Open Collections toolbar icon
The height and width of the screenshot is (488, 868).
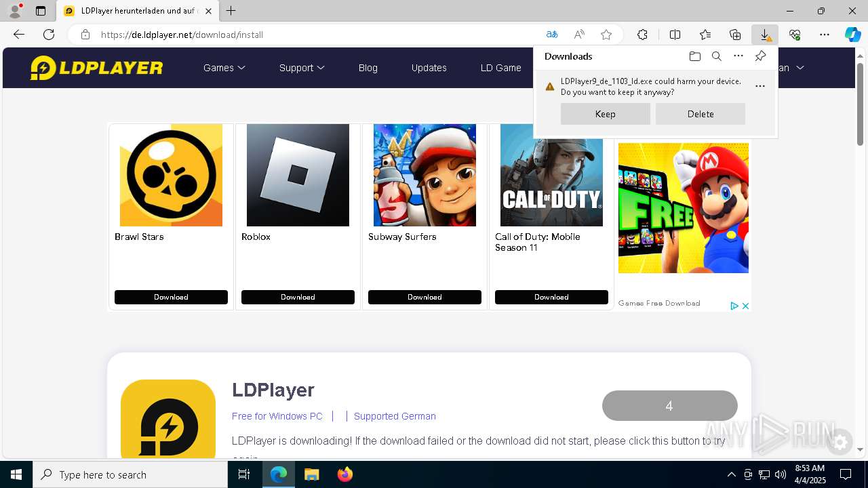pos(735,35)
